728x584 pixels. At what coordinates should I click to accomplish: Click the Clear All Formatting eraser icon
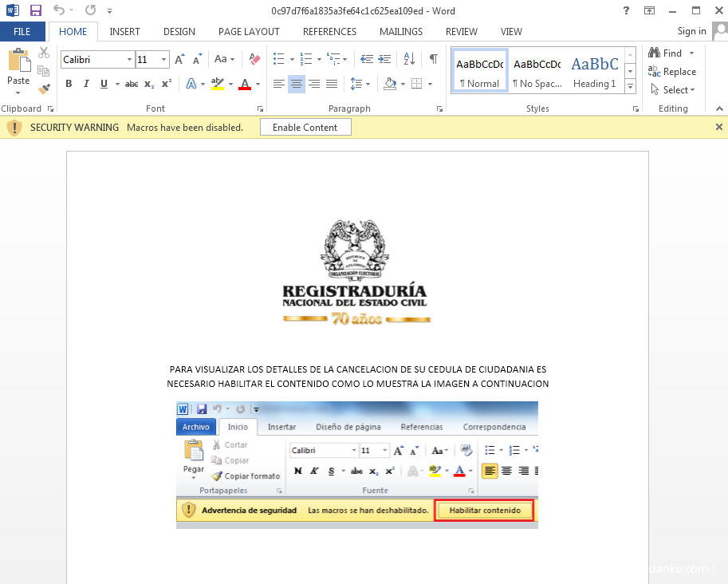coord(254,59)
